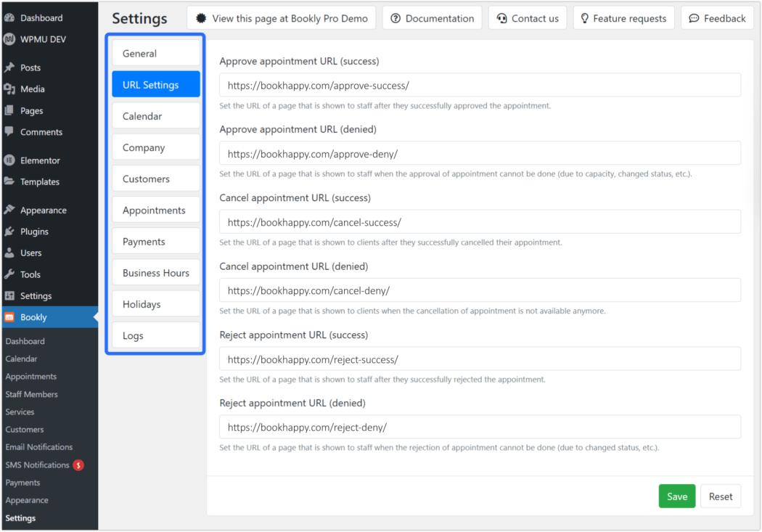Click the Comments speech bubble icon

[9, 131]
